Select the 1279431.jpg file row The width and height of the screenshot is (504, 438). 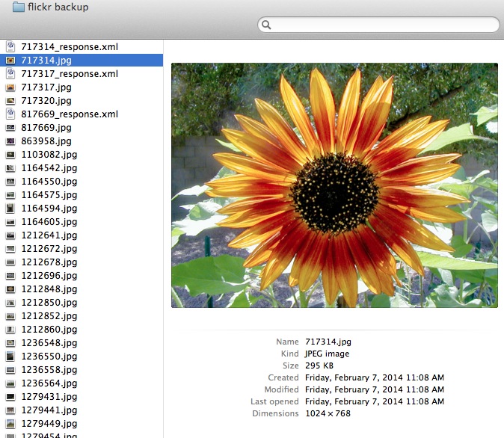click(82, 397)
